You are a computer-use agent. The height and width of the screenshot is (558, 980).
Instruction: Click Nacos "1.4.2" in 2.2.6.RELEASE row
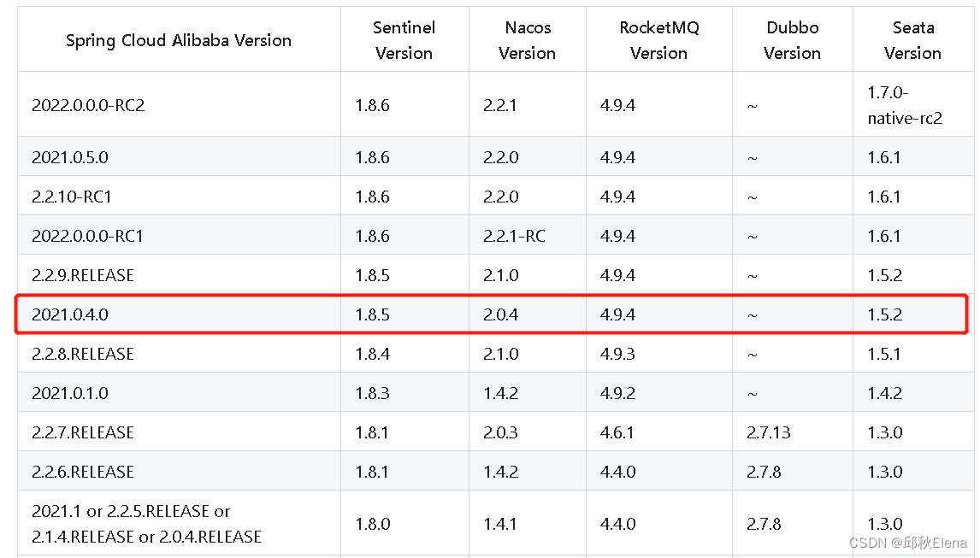[500, 472]
